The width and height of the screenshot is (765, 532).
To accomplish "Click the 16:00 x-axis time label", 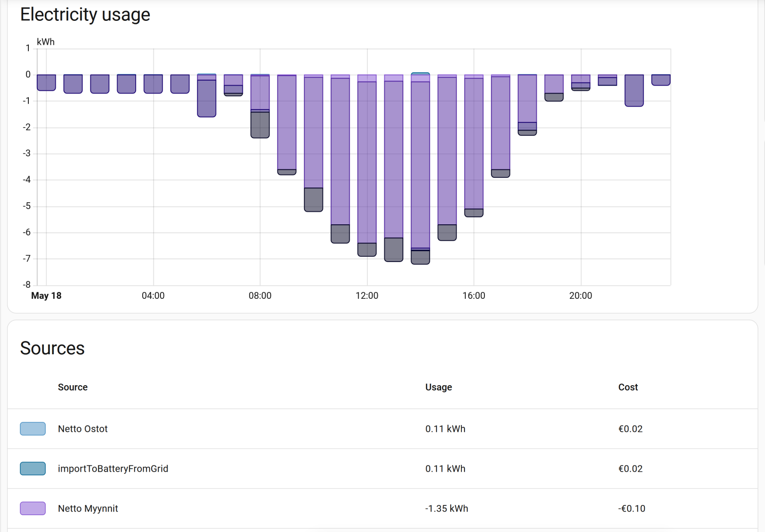I will tap(474, 296).
